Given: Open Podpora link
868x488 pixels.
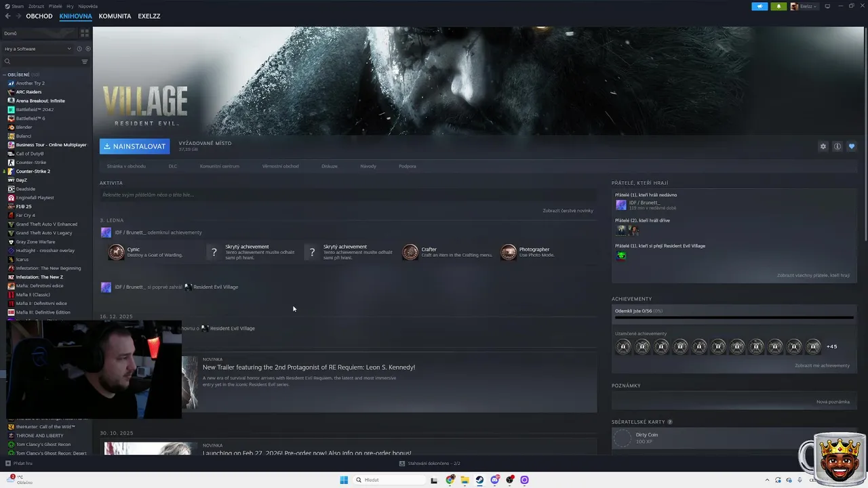Looking at the screenshot, I should 408,166.
